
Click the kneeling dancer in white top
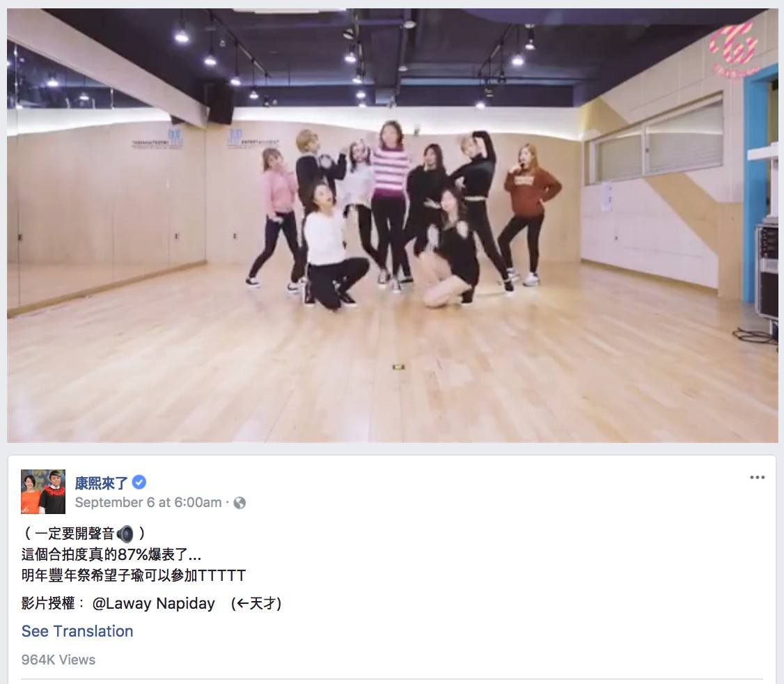pos(331,245)
